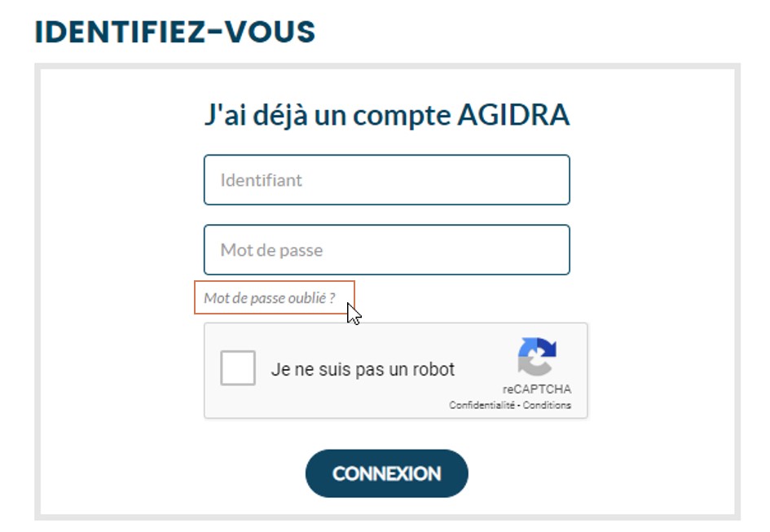Click the "Je ne suis pas un robot" label
The width and height of the screenshot is (770, 532).
click(363, 369)
